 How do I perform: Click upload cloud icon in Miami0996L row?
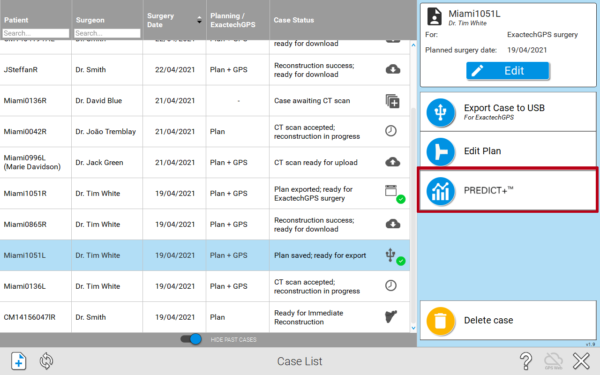(x=393, y=162)
